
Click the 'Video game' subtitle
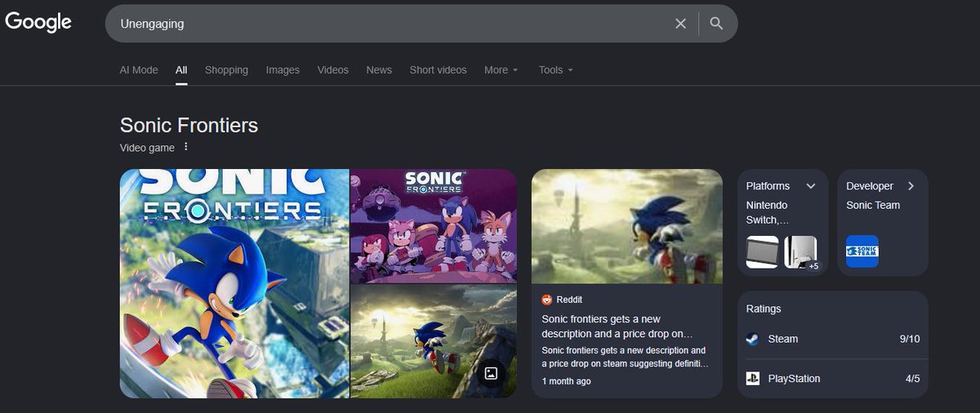tap(147, 148)
